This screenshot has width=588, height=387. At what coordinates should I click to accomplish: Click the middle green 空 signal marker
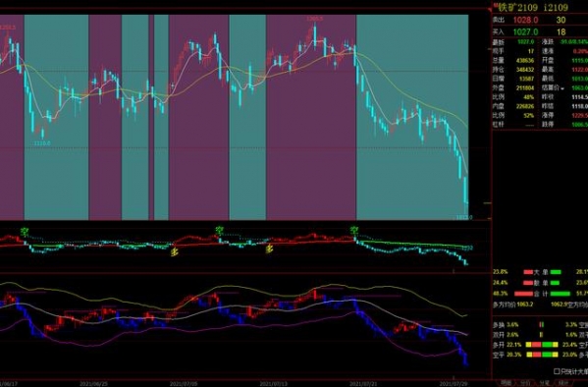[x=219, y=230]
